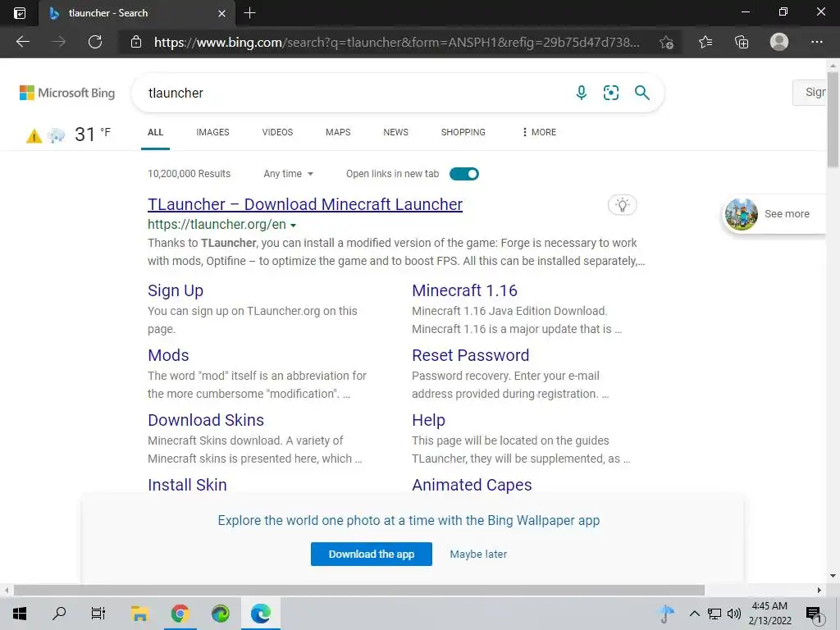Open the tab actions menu icon
Image resolution: width=840 pixels, height=630 pixels.
point(20,13)
